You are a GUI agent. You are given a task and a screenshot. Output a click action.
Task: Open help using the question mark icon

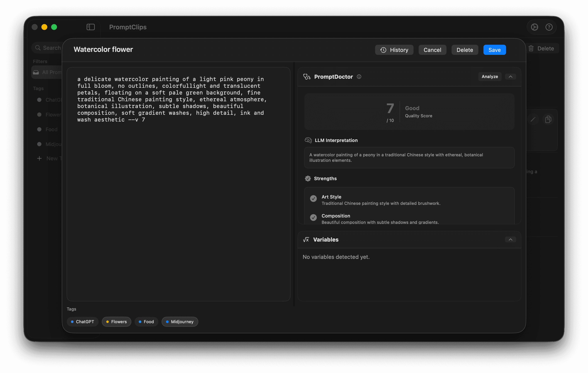point(549,27)
